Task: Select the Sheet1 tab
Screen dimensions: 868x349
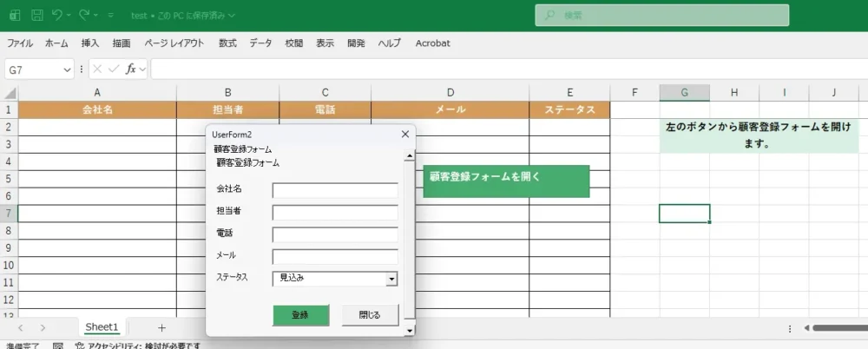Action: (x=102, y=327)
